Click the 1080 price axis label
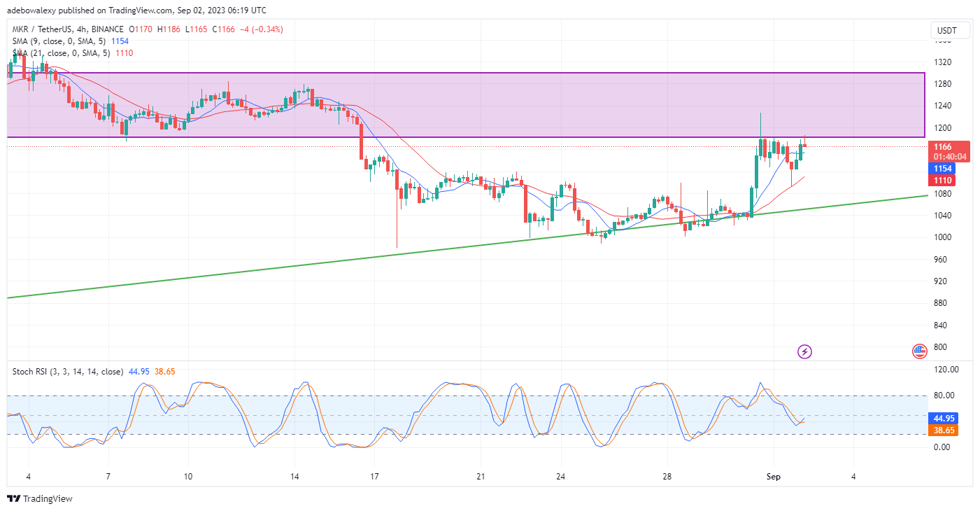980x511 pixels. (x=942, y=194)
